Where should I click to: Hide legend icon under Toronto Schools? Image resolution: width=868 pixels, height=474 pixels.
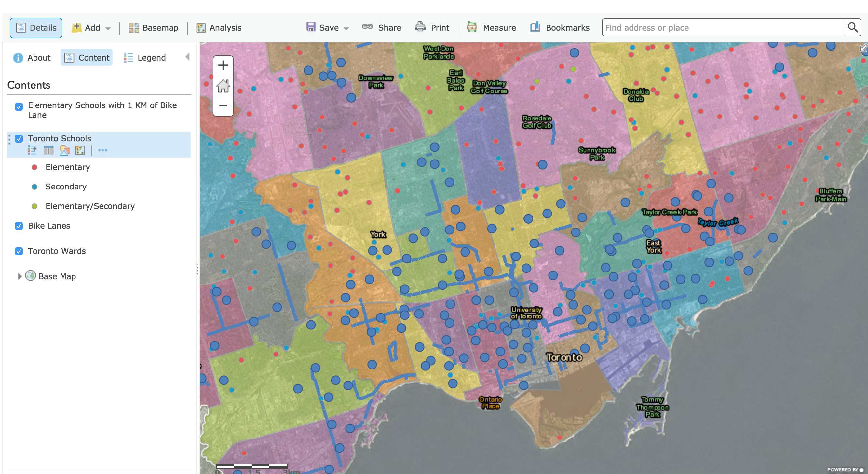click(32, 150)
